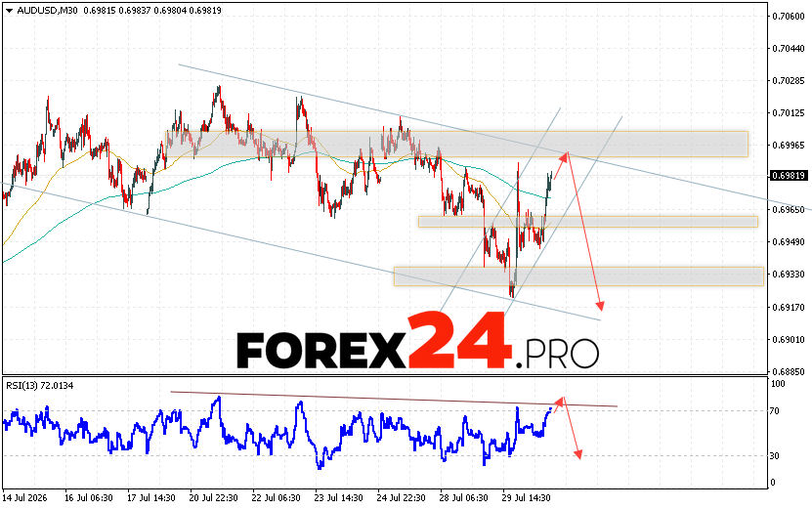The height and width of the screenshot is (509, 812).
Task: Select the 0.68850 price axis label
Action: pos(789,372)
